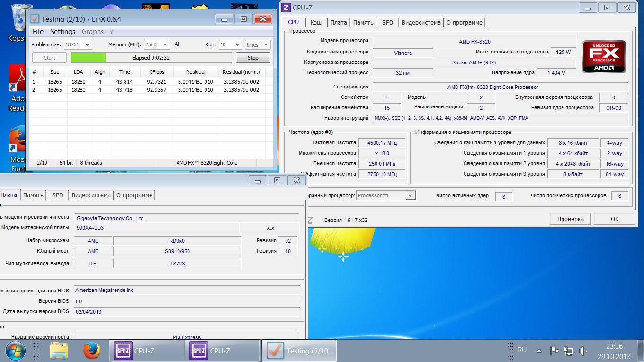Open О программе tab in the CPU-Z window with the AMD FX logo
Image resolution: width=644 pixels, height=362 pixels.
click(x=464, y=22)
